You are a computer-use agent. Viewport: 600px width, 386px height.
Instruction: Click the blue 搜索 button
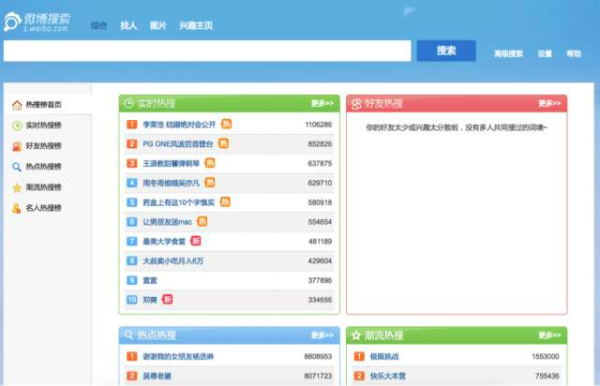pos(446,50)
